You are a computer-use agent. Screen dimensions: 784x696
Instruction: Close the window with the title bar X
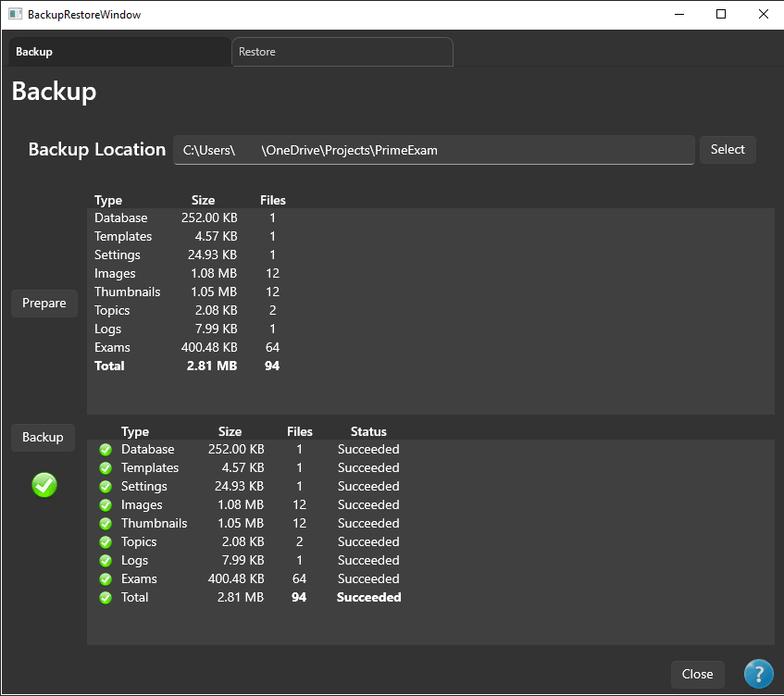click(x=763, y=15)
